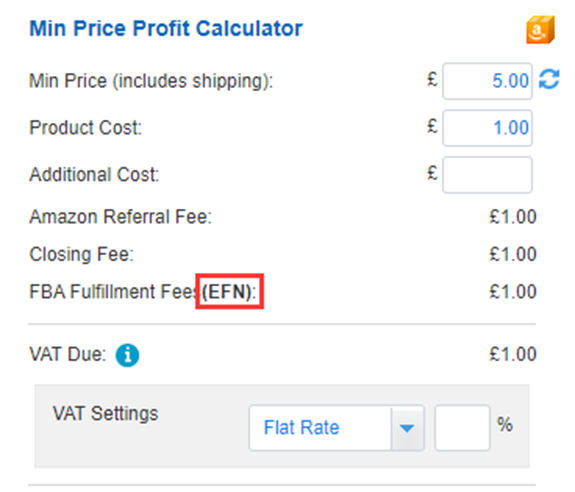Select the Closing Fee amount value

click(513, 254)
